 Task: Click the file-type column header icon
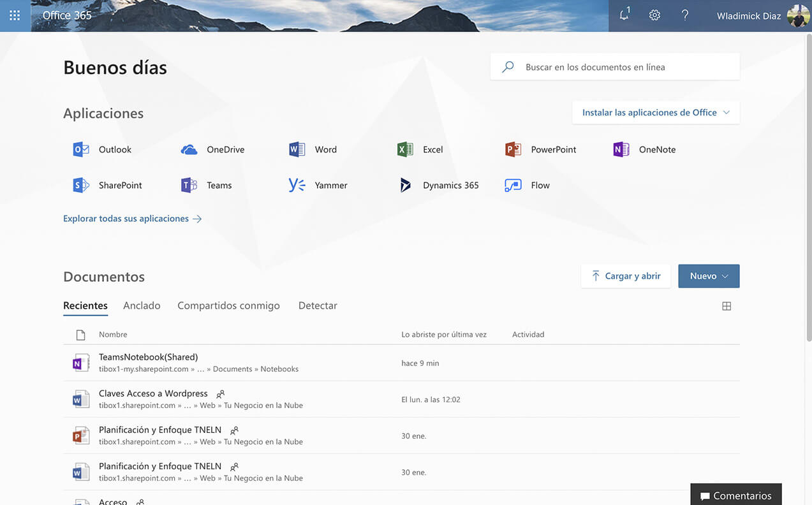tap(80, 335)
